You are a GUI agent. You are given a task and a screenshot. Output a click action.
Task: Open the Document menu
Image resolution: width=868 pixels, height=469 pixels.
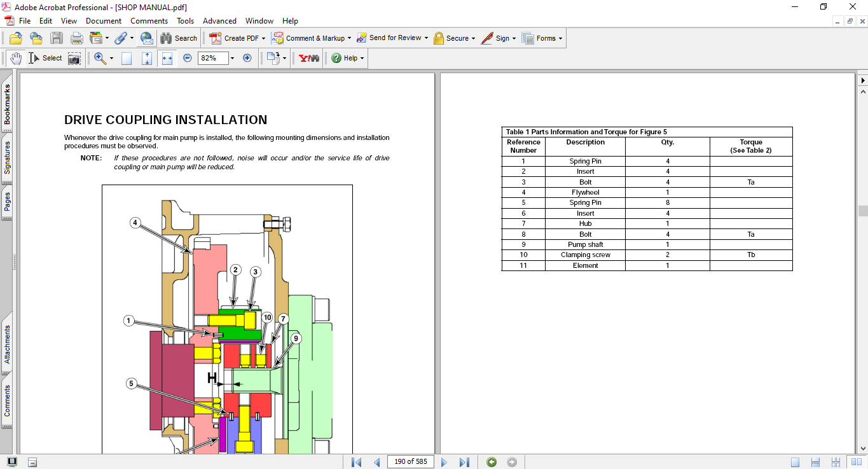point(104,21)
